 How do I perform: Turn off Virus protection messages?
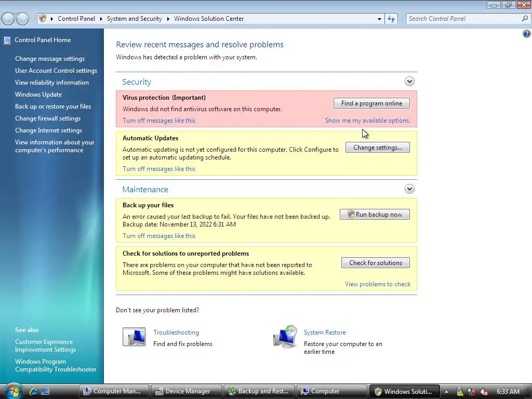(x=159, y=121)
